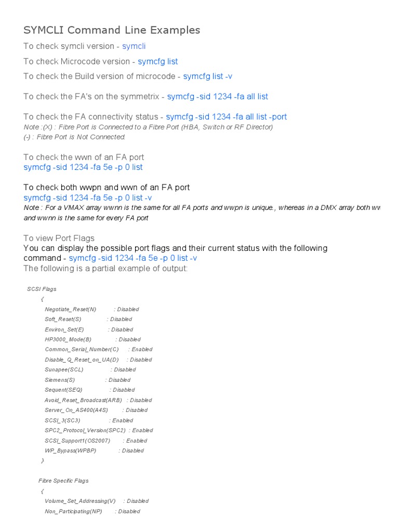Click the 'To check the wwn of an FA port' text
This screenshot has height=532, width=399.
(84, 157)
